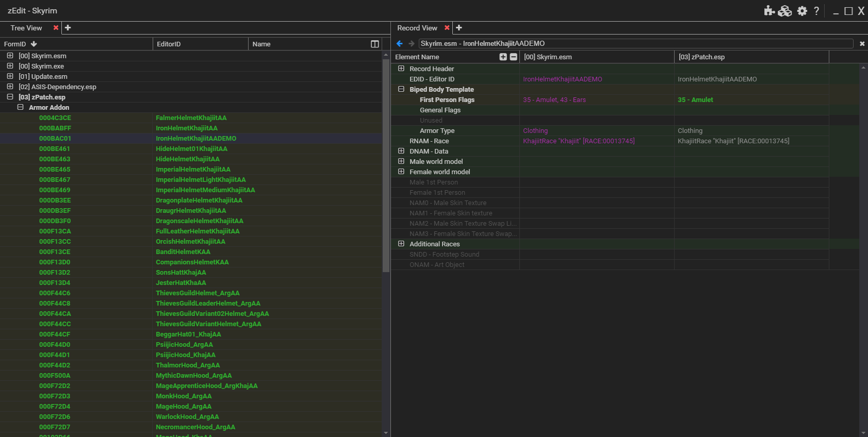Open settings via the gear icon

point(802,11)
